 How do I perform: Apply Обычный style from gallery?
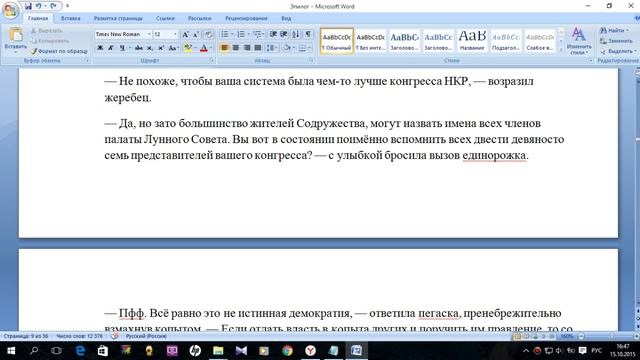tap(337, 40)
